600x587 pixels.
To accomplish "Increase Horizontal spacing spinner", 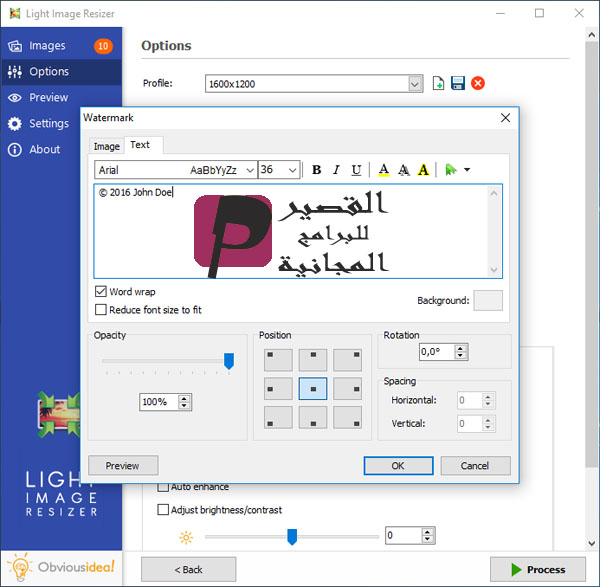I will pyautogui.click(x=488, y=397).
